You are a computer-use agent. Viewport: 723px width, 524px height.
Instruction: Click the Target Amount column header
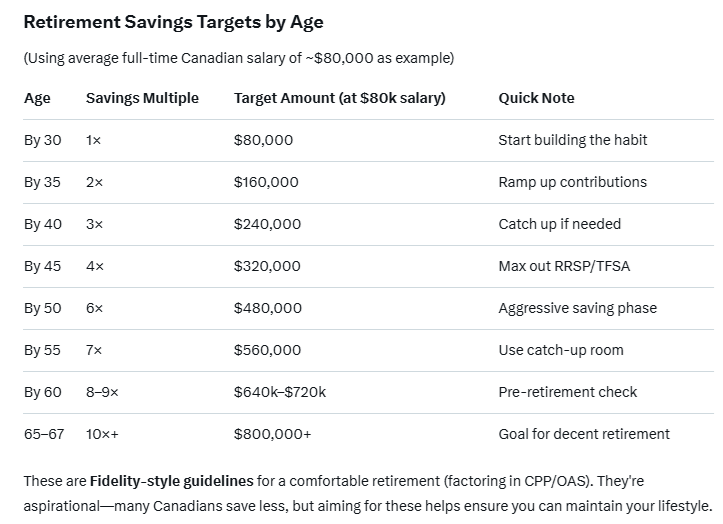click(339, 98)
